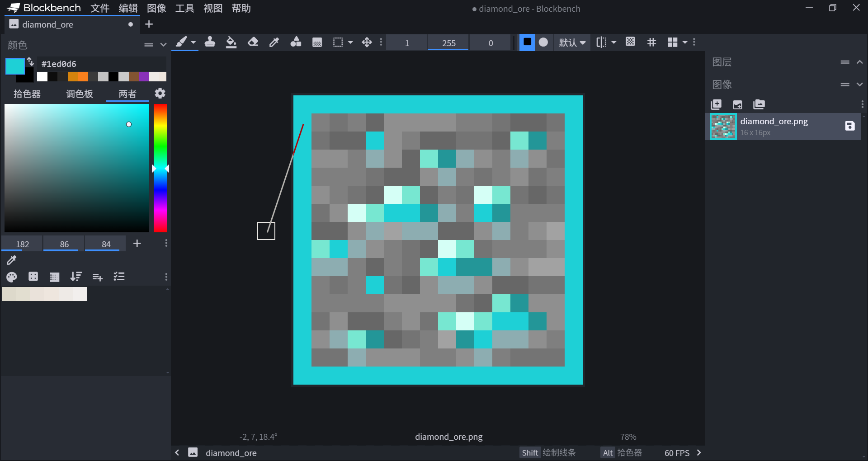Click the sort palette icon
This screenshot has height=461, width=868.
pos(76,277)
